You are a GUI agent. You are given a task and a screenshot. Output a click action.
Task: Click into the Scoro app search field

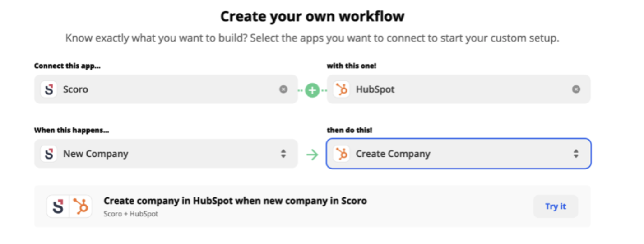[166, 89]
